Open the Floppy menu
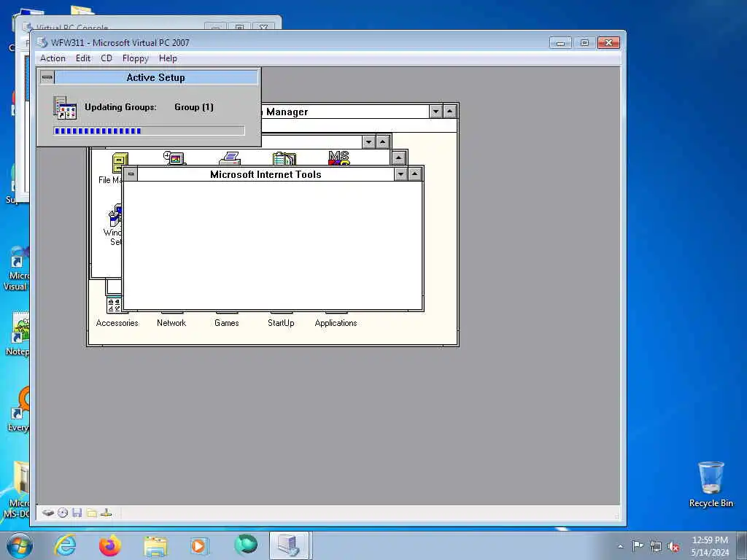Screen dimensions: 747x560 click(135, 58)
